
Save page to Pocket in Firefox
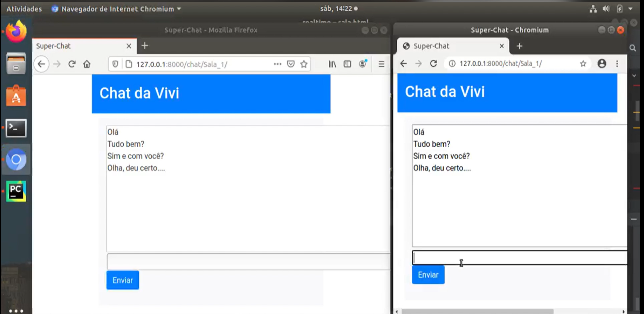[291, 64]
